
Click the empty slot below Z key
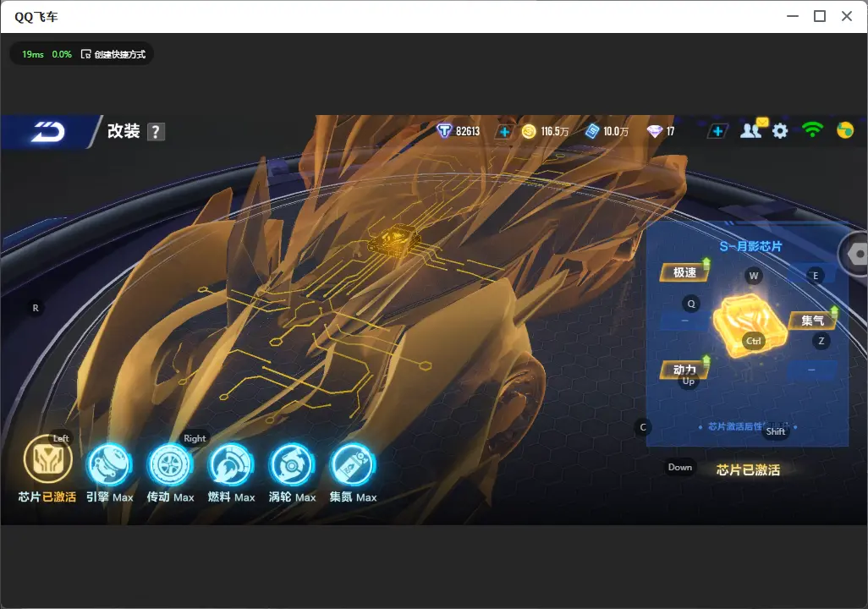click(x=811, y=370)
